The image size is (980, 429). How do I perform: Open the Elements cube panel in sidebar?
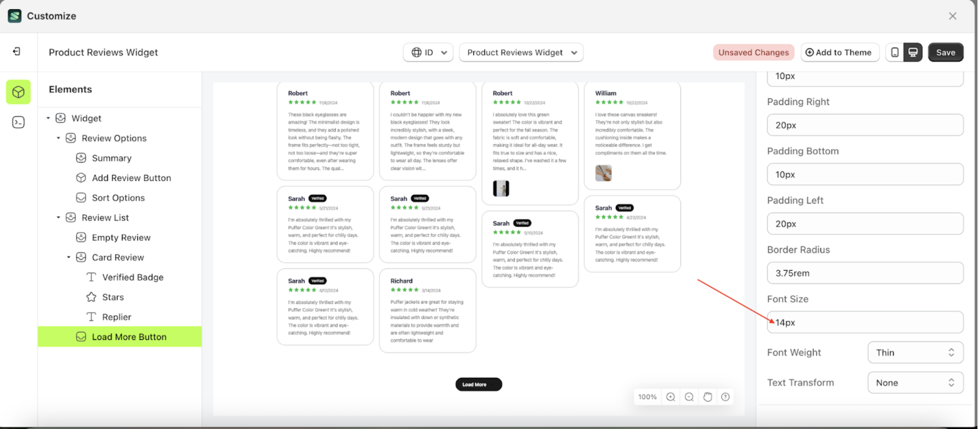point(18,92)
